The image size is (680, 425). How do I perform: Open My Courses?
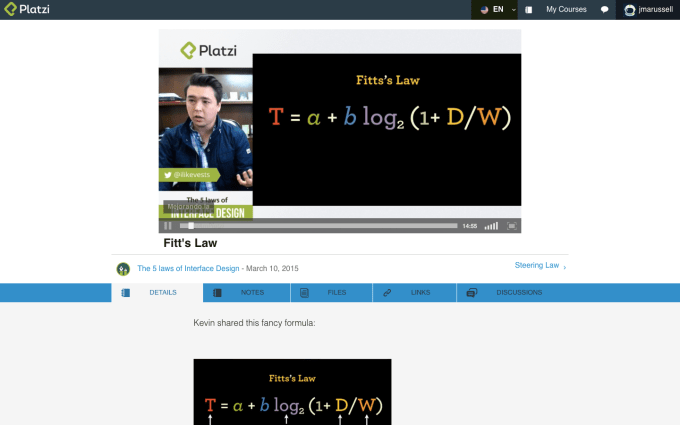(566, 9)
